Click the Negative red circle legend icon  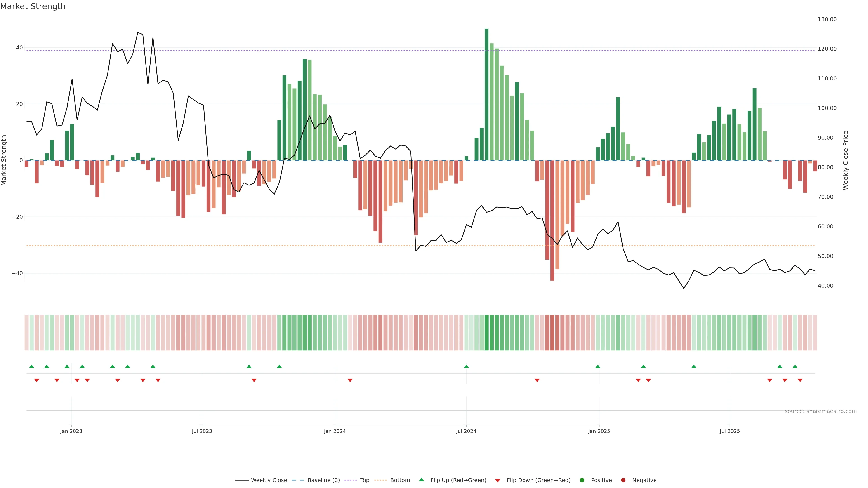(623, 480)
